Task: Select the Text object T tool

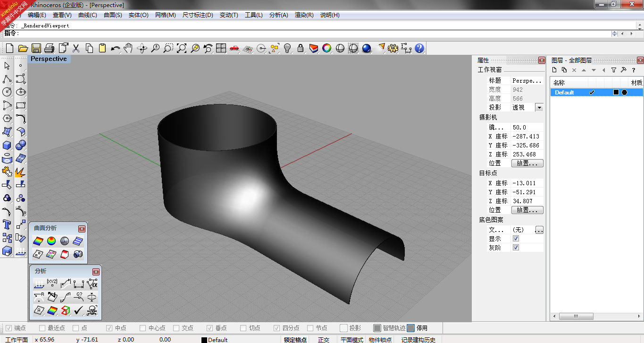Action: [7, 224]
